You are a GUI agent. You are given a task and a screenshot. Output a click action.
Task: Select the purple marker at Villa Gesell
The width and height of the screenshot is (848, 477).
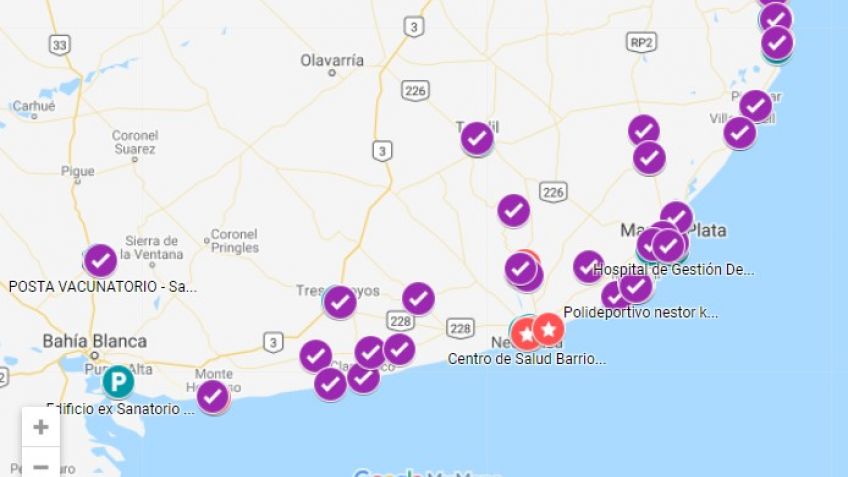(739, 132)
